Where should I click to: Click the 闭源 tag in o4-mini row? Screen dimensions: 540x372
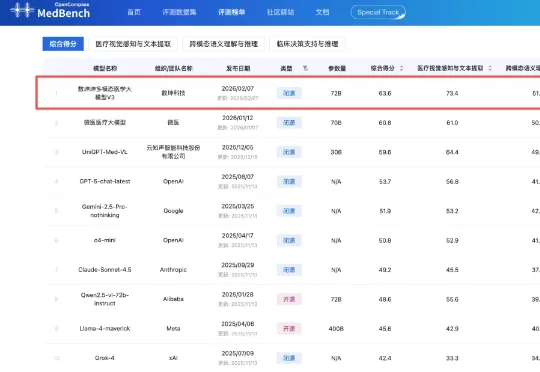[x=289, y=240]
